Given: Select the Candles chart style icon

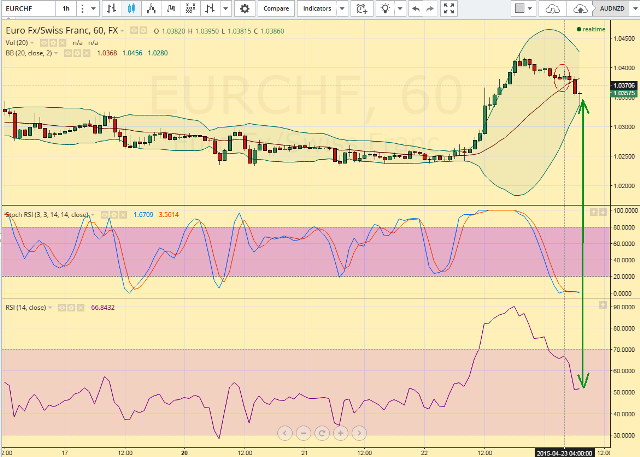Looking at the screenshot, I should (131, 8).
